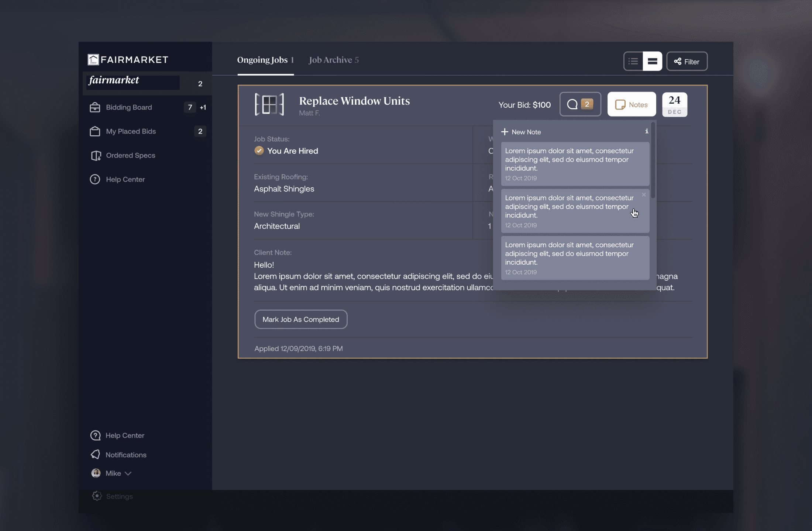Select the Ongoing Jobs tab
Viewport: 812px width, 531px height.
pos(265,60)
